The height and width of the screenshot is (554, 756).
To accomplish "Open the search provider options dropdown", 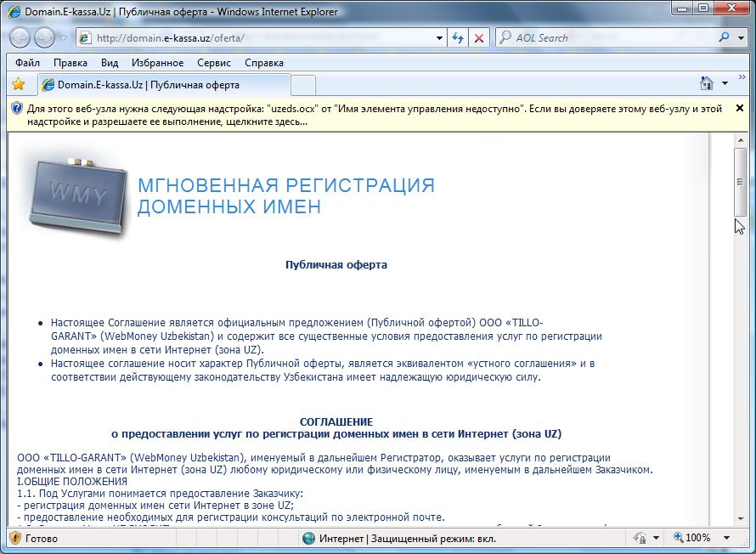I will tap(741, 37).
